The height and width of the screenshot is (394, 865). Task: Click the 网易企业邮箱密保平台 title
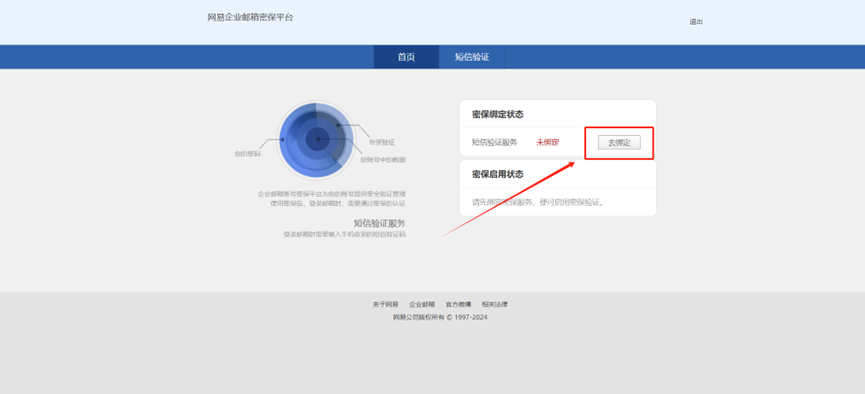[x=250, y=18]
